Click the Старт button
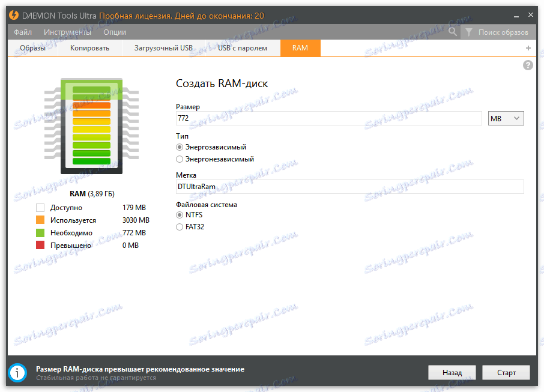The image size is (544, 392). tap(506, 373)
